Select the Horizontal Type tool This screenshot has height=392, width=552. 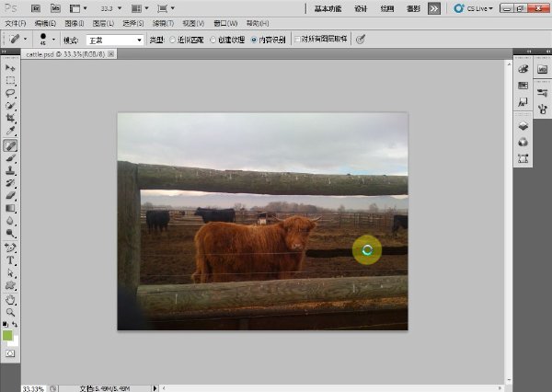10,260
